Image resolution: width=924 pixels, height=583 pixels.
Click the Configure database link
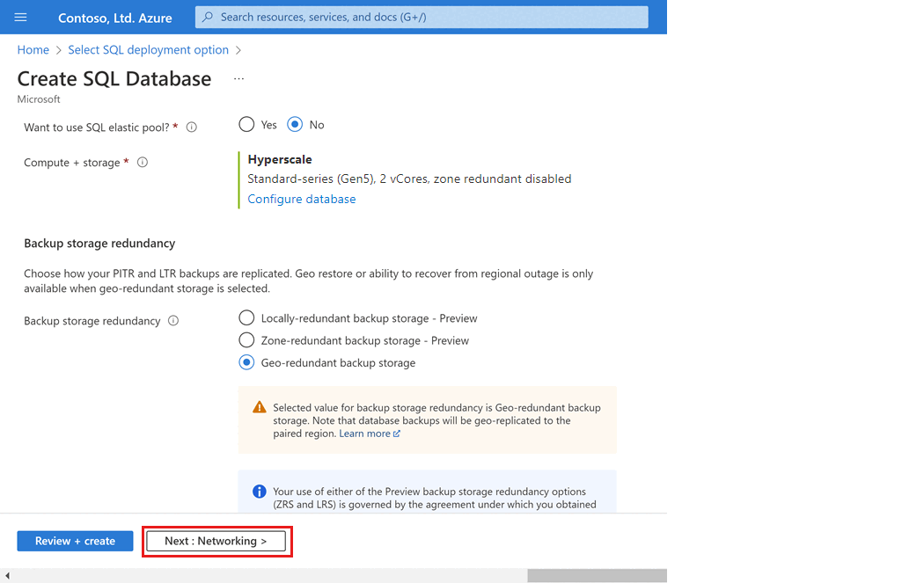coord(302,200)
